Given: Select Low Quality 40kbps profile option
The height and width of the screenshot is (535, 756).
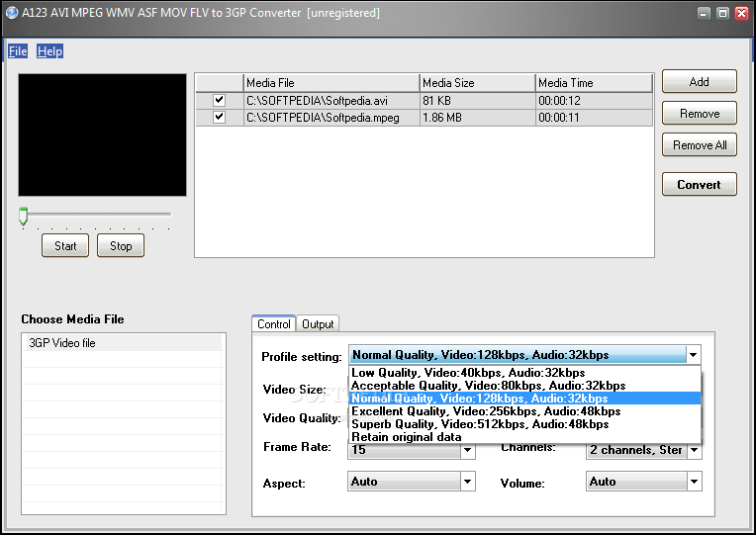Looking at the screenshot, I should (x=524, y=373).
